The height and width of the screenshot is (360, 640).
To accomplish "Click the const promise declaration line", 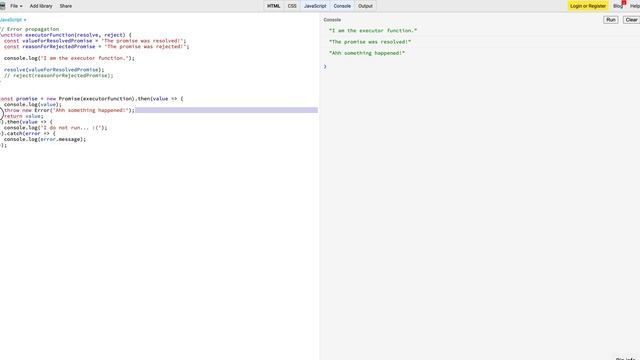I will 92,99.
